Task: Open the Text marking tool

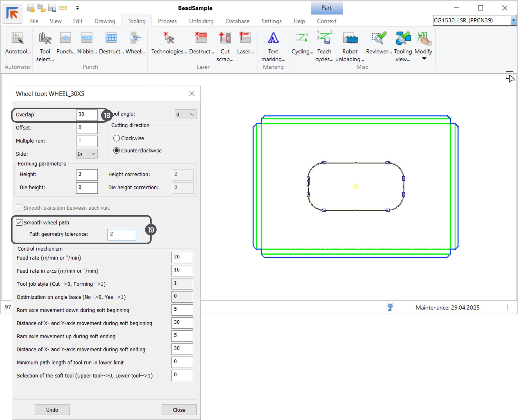Action: (273, 38)
